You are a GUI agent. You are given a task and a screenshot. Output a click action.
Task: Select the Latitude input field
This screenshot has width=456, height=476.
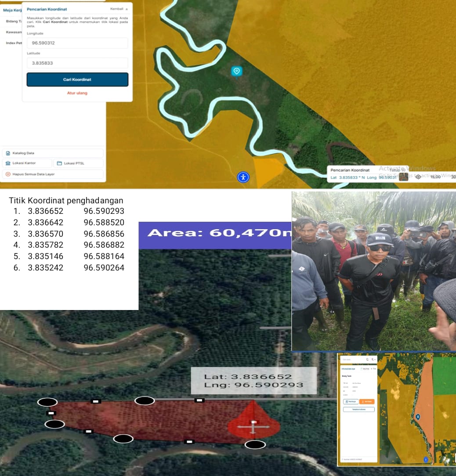pos(77,63)
